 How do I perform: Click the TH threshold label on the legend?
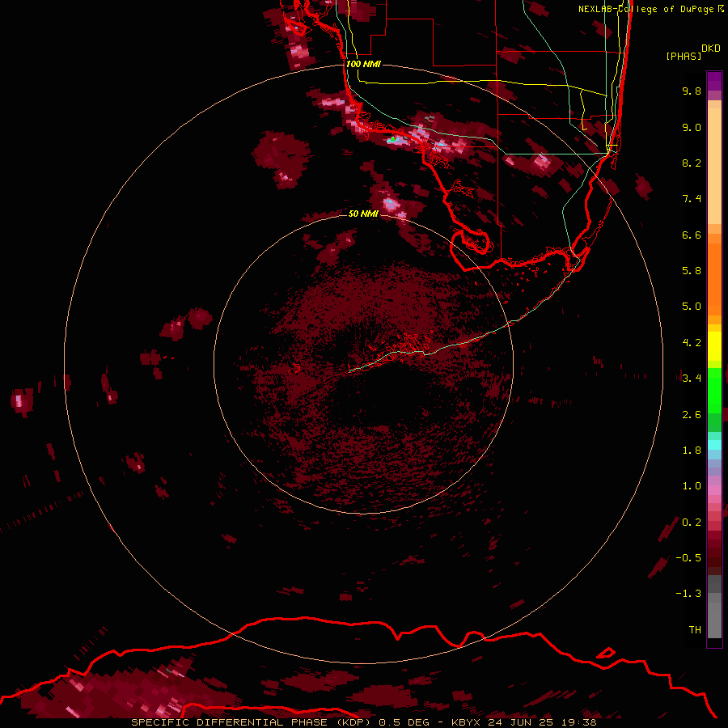click(695, 630)
